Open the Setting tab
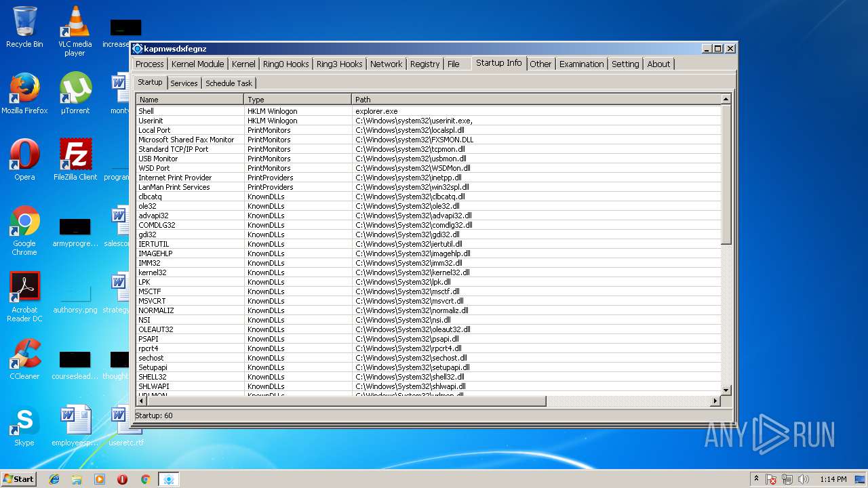 (x=625, y=64)
